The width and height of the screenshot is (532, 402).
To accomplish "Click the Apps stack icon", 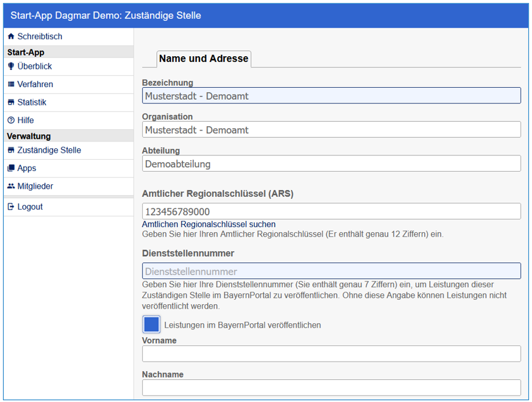I will [x=11, y=168].
